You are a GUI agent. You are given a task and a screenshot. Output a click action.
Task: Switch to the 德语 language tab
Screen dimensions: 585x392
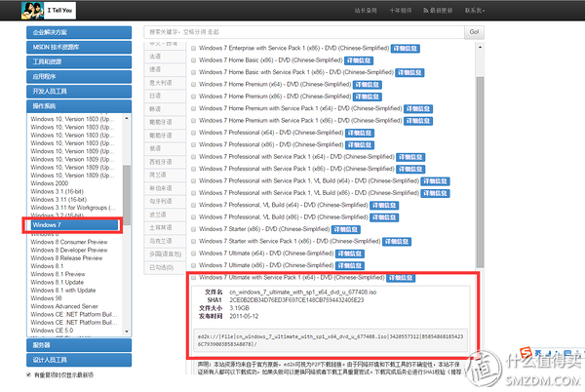pos(165,69)
